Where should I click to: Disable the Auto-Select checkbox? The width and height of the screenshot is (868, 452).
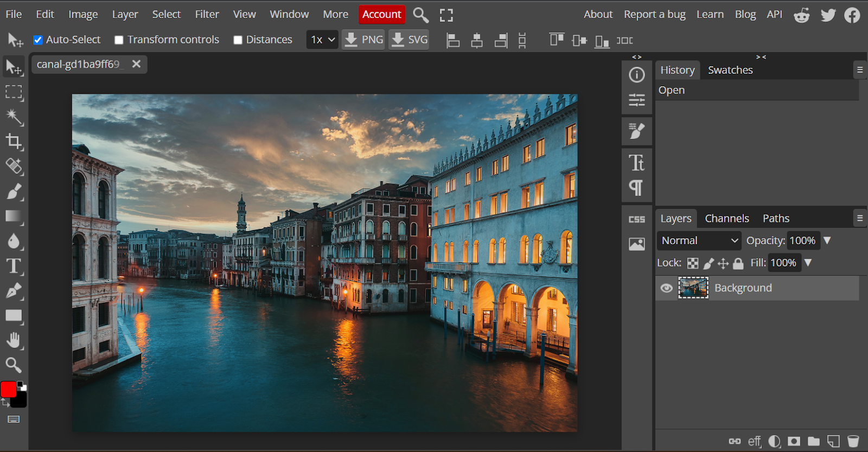[38, 40]
